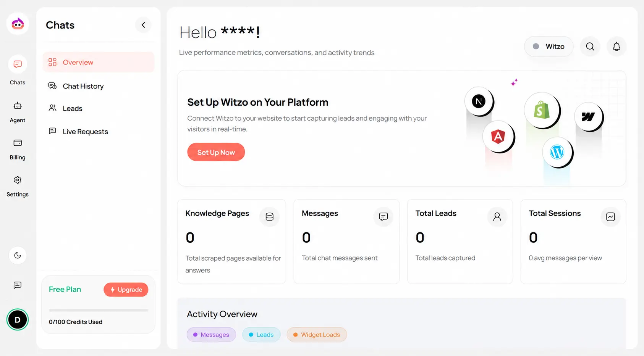The image size is (644, 356).
Task: Click the credits used progress bar
Action: [99, 310]
